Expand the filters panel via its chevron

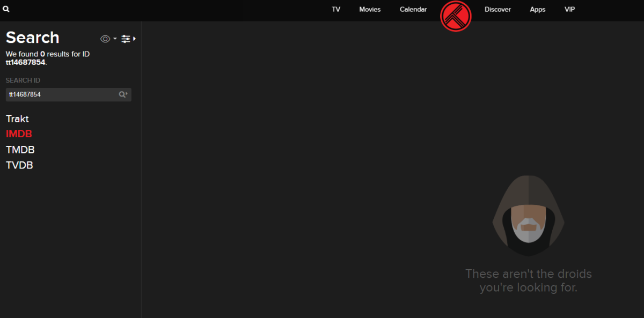tap(134, 39)
